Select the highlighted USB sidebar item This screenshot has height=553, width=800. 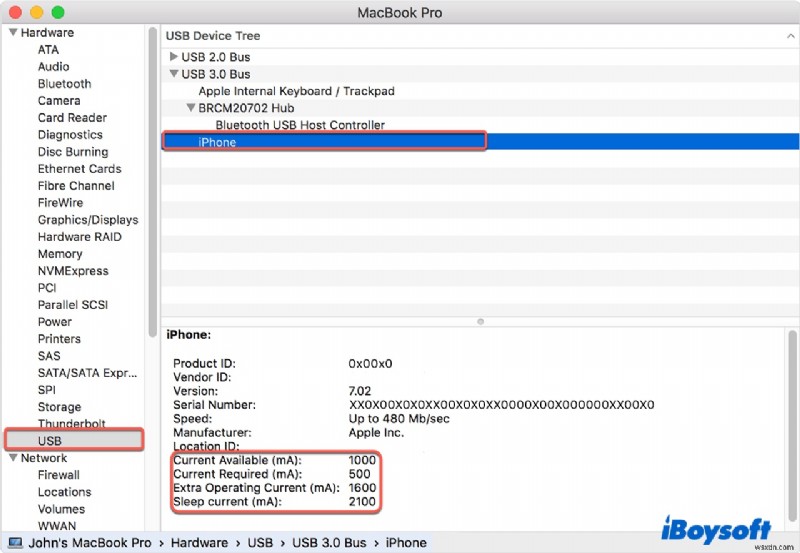click(x=74, y=440)
